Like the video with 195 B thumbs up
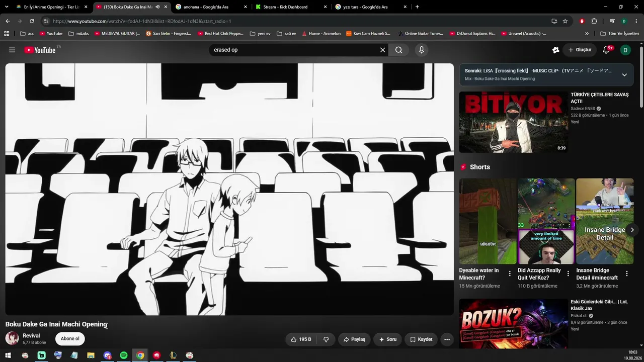Image resolution: width=644 pixels, height=362 pixels. point(301,339)
